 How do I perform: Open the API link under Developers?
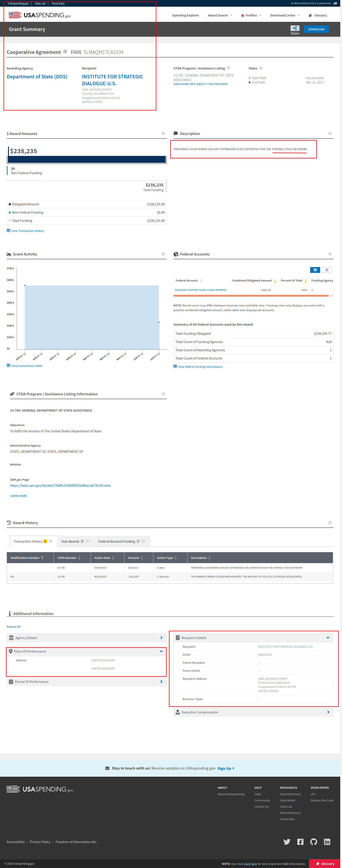pyautogui.click(x=313, y=794)
